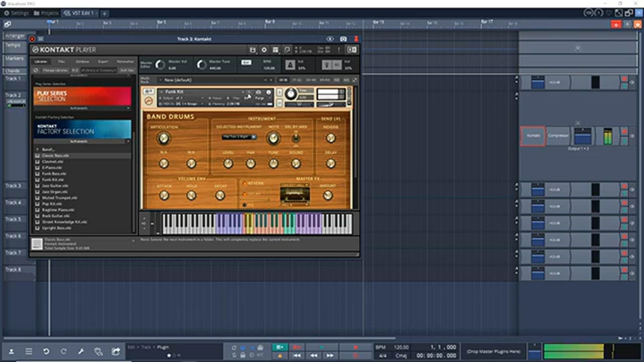Toggle the plugin window red power button
644x362 pixels.
click(32, 39)
